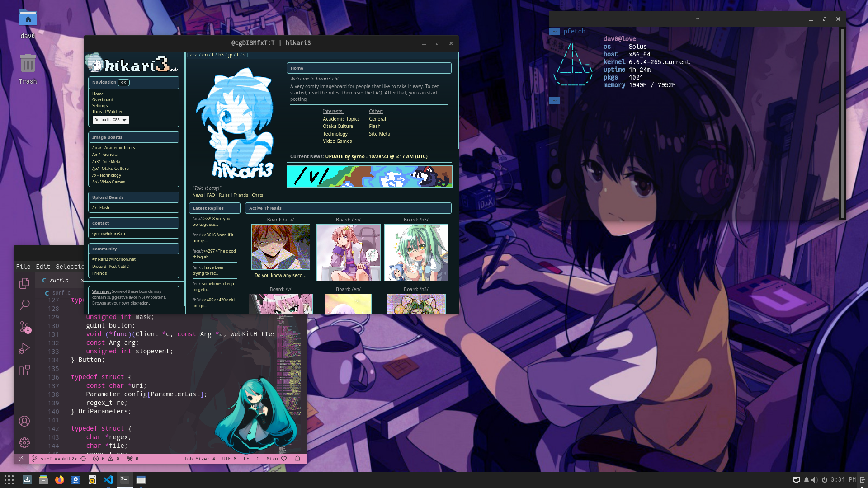Collapse the Navigation panel with << toggle
The image size is (868, 488).
click(x=123, y=82)
